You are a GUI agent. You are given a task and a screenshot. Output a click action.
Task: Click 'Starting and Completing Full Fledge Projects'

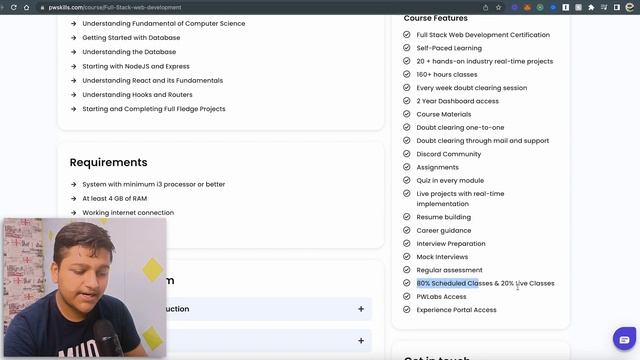[x=154, y=109]
